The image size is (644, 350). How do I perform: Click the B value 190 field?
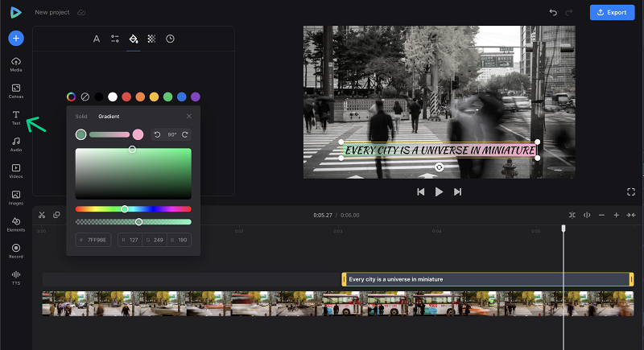(x=179, y=240)
